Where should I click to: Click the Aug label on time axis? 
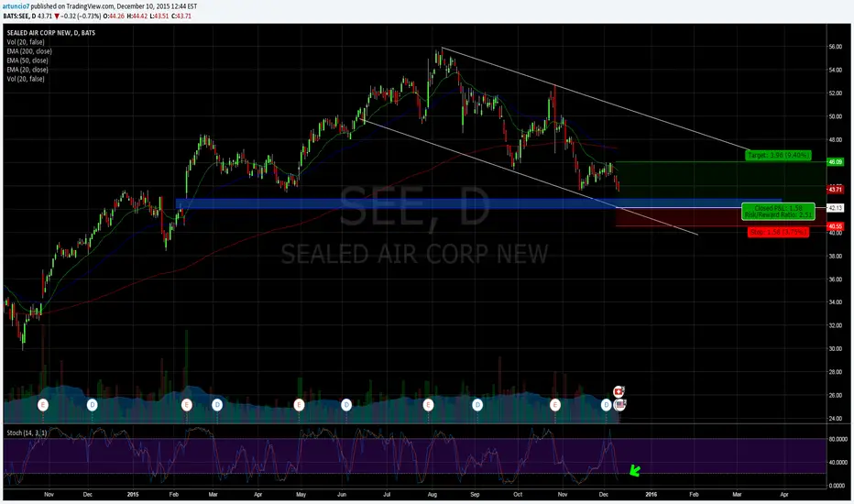click(x=432, y=495)
